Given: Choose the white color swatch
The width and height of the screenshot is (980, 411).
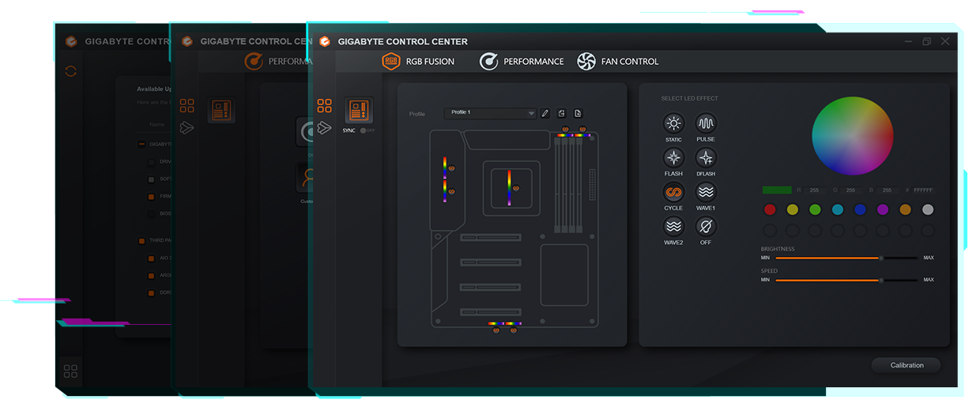Looking at the screenshot, I should click(x=928, y=209).
